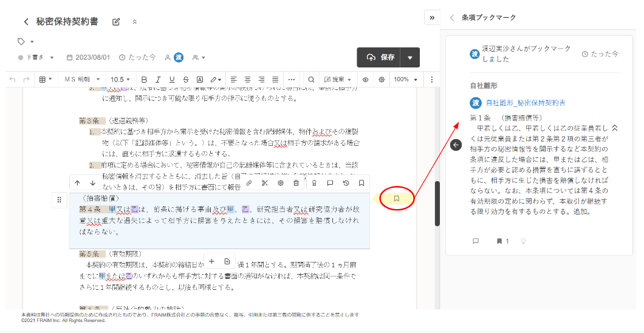644x333 pixels.
Task: Delete the clause with the trash icon
Action: 296,183
